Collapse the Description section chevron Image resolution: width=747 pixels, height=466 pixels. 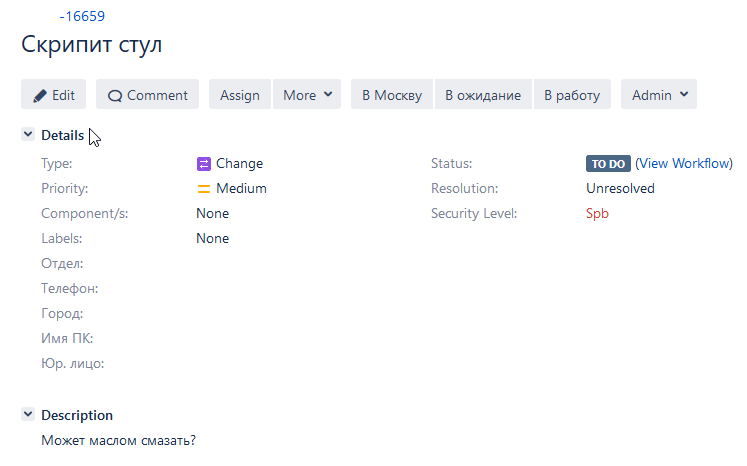click(x=28, y=414)
